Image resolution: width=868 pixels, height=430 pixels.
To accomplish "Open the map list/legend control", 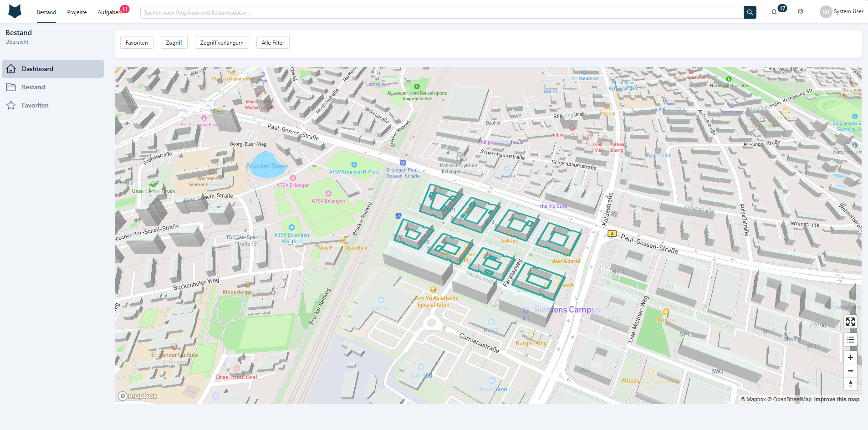I will tap(850, 340).
